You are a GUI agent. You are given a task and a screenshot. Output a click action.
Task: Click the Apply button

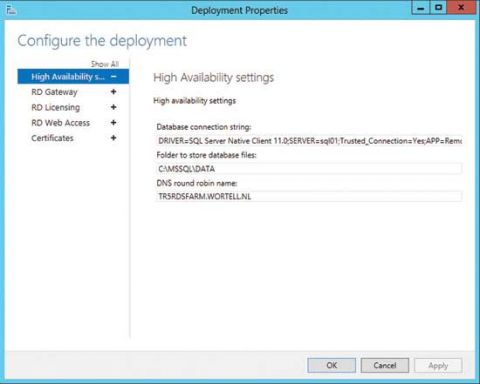point(438,365)
